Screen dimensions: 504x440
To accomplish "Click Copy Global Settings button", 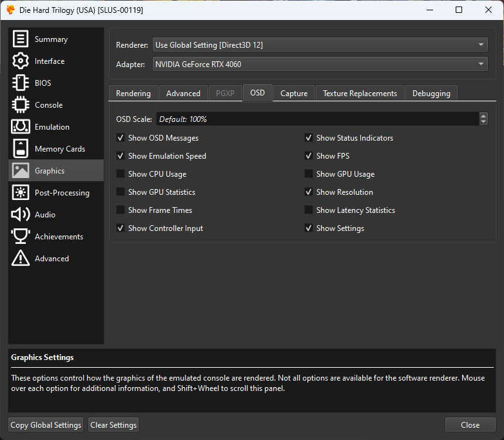I will (x=46, y=425).
